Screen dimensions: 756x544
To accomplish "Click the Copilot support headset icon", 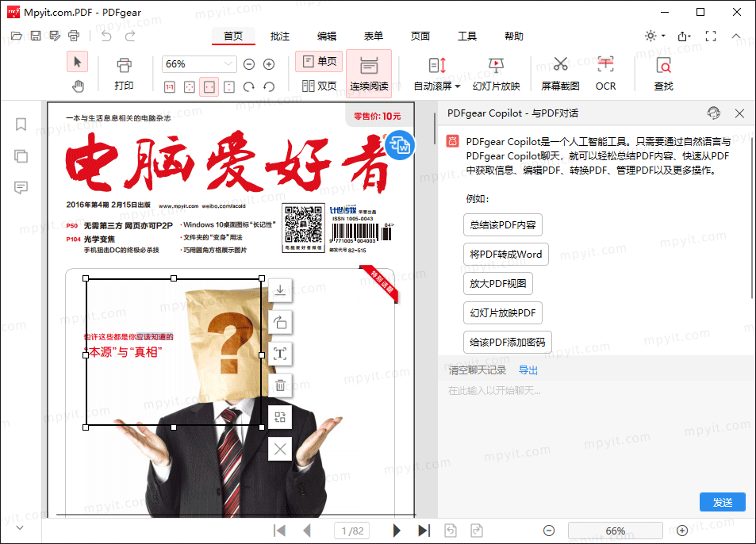I will 714,113.
